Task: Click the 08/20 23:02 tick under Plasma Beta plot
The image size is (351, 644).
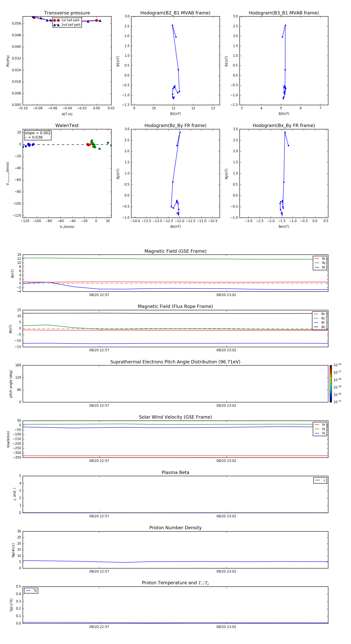Action: click(226, 516)
